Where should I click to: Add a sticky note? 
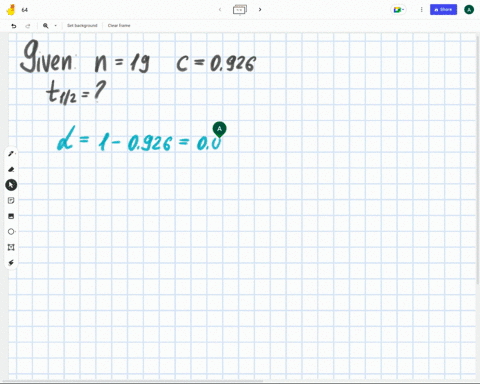[x=11, y=200]
